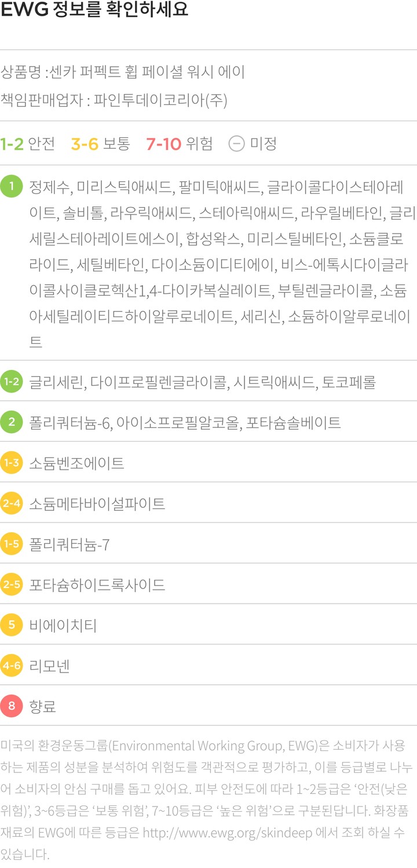The height and width of the screenshot is (868, 417).
Task: Click the 비에이치티 ingredient name
Action: point(63,625)
